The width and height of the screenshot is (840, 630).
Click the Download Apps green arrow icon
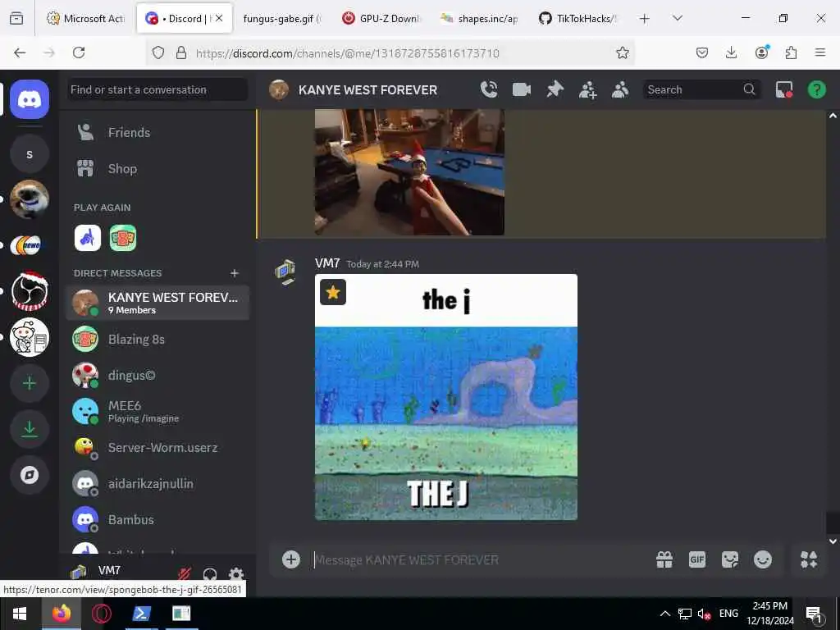click(x=30, y=428)
